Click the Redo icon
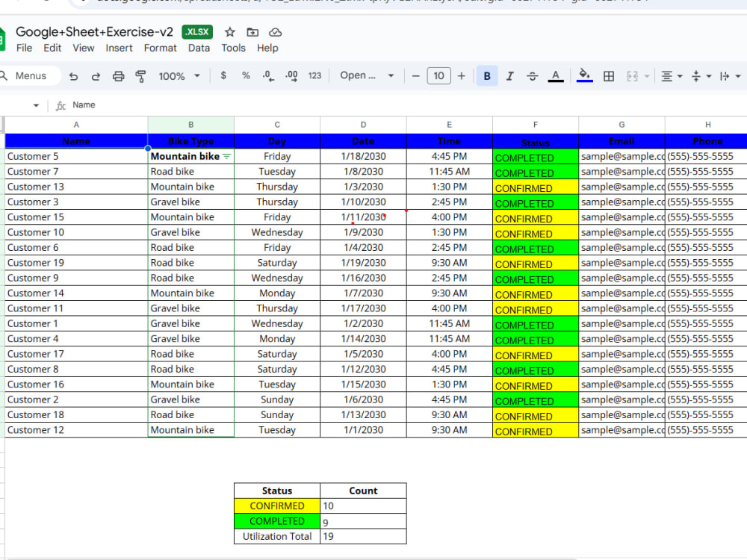Viewport: 747px width, 560px height. (96, 76)
